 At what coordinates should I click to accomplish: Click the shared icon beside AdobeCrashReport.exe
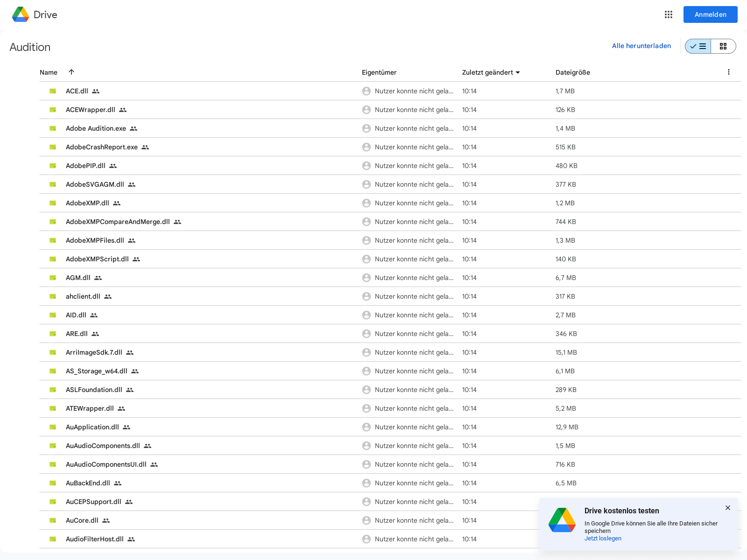145,147
